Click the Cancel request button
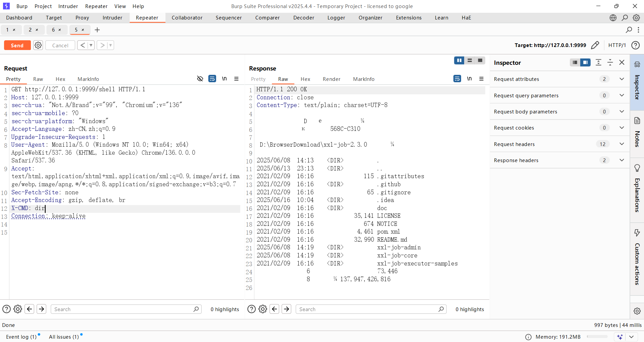This screenshot has height=342, width=644. click(x=60, y=45)
